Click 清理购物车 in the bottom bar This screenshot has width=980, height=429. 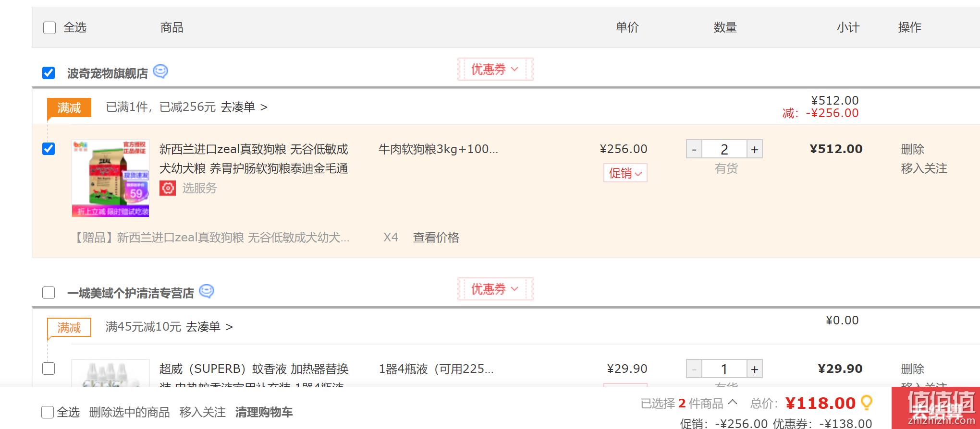(x=264, y=412)
